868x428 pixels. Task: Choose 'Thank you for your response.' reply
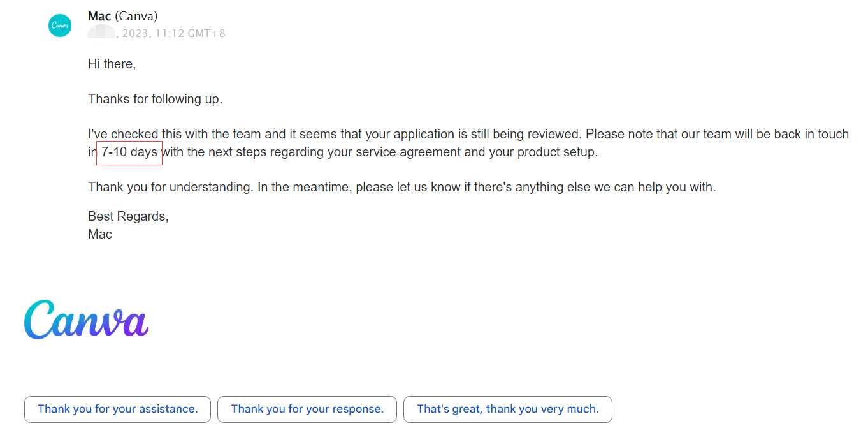tap(307, 410)
